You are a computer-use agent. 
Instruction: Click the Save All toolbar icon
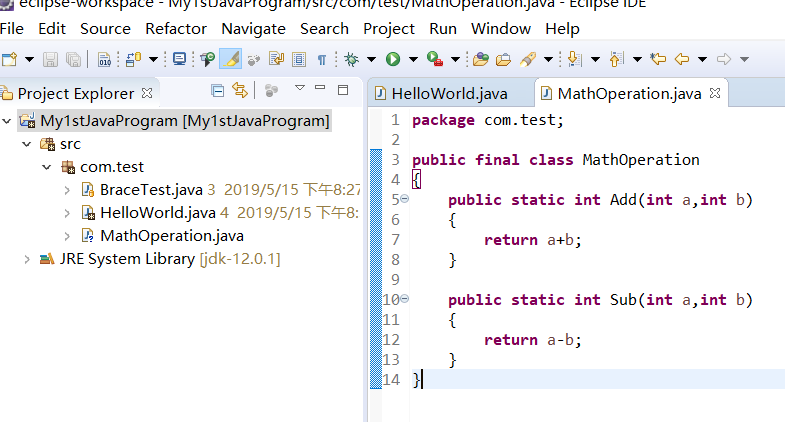73,59
